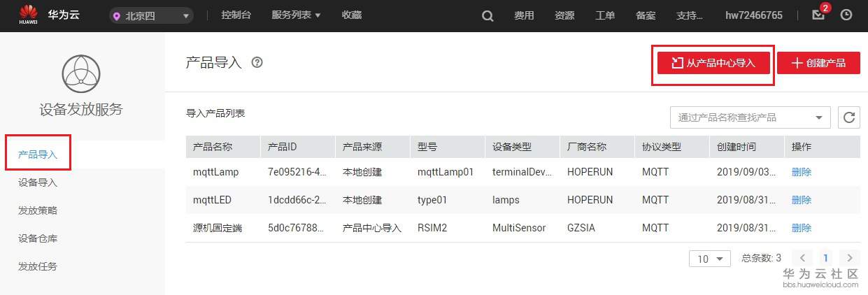Click 厂商名称 column header
868x295 pixels.
[x=587, y=147]
